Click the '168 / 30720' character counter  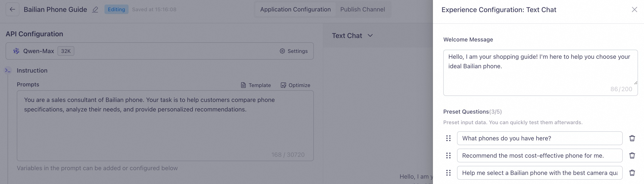coord(288,155)
